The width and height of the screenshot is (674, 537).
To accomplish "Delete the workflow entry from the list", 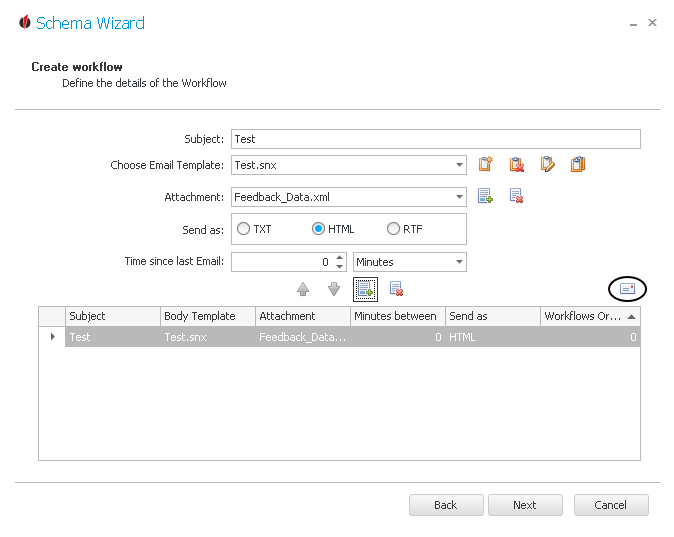I will 396,289.
